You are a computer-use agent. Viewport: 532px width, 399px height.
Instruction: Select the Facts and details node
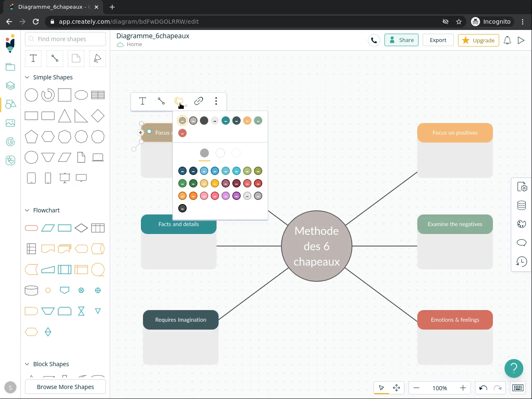[179, 224]
